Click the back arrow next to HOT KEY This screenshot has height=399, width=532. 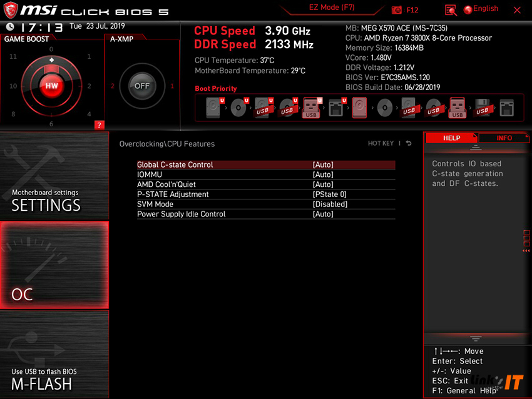tap(409, 143)
